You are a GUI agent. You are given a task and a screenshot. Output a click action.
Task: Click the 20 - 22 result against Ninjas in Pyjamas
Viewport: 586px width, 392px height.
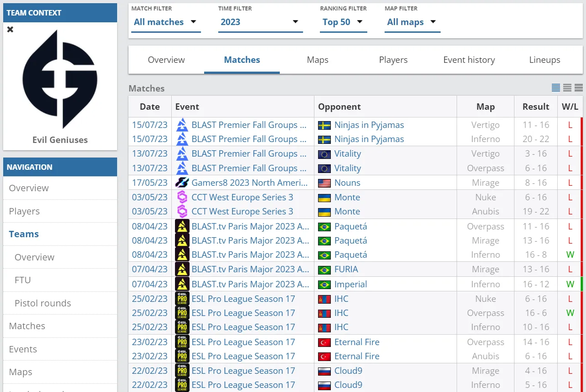click(x=536, y=139)
